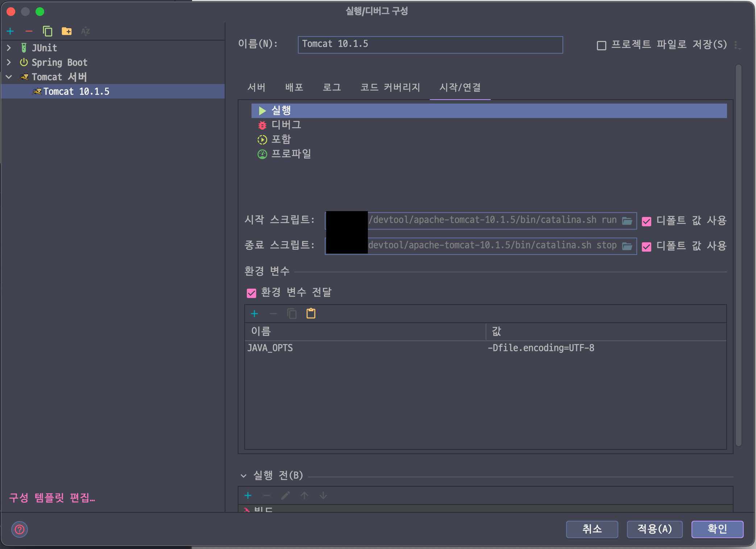Switch to the 배포 tab
This screenshot has width=756, height=549.
click(294, 87)
